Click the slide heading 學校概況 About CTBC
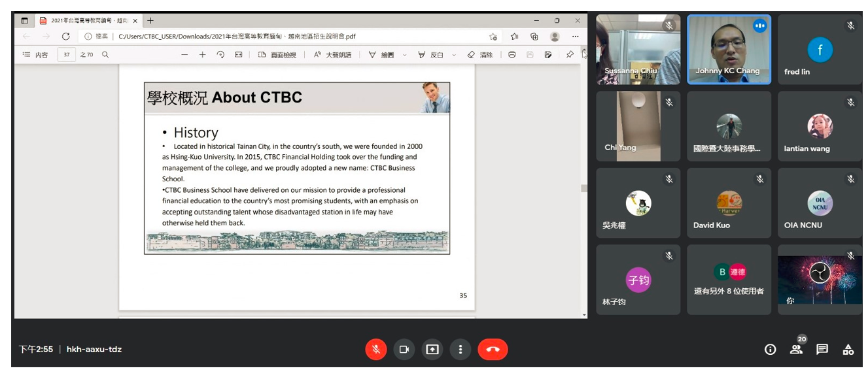The width and height of the screenshot is (868, 379). (224, 97)
